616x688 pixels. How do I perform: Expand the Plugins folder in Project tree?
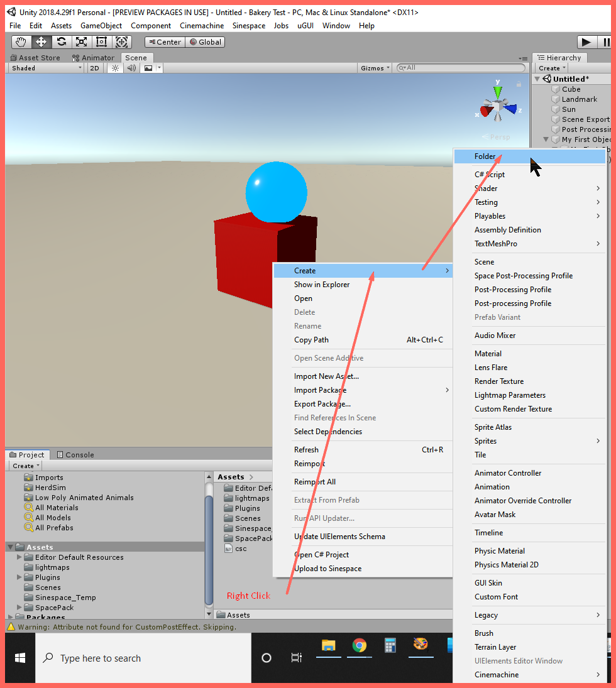(x=19, y=577)
